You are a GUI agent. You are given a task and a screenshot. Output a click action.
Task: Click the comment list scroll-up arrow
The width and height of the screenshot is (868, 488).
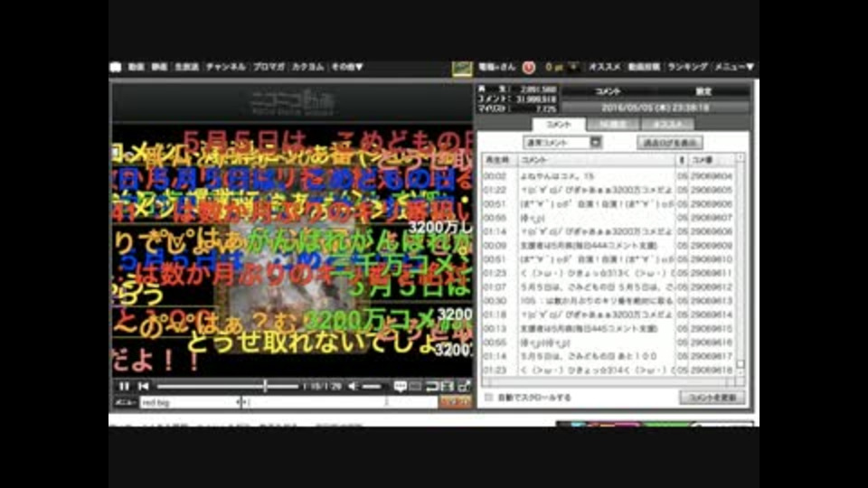[741, 159]
